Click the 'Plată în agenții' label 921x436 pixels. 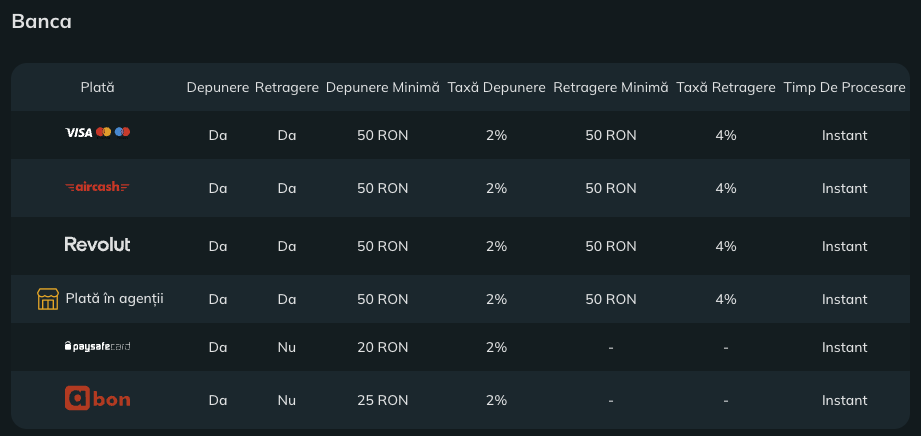tap(115, 299)
